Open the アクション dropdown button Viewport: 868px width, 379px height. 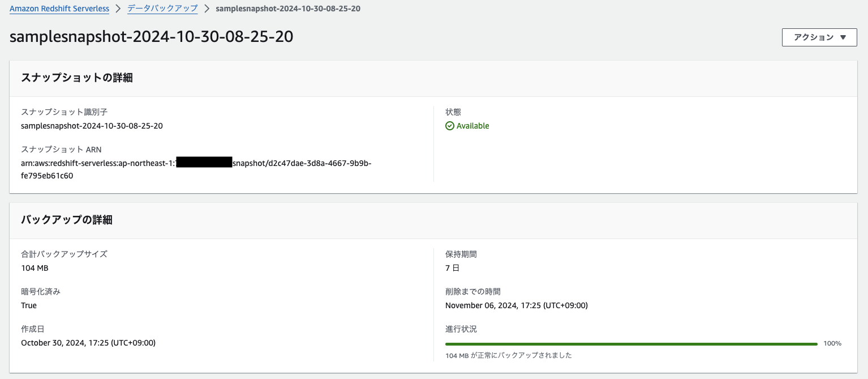click(x=819, y=37)
